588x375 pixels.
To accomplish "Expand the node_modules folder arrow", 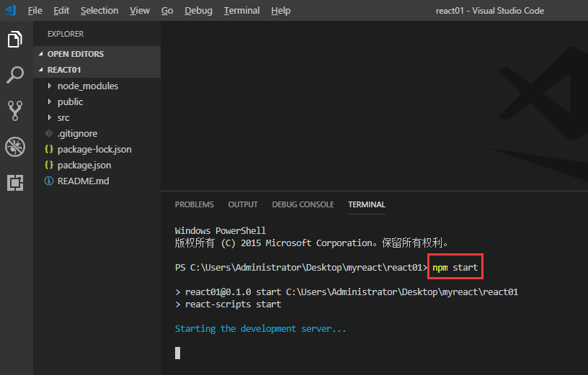I will coord(50,86).
